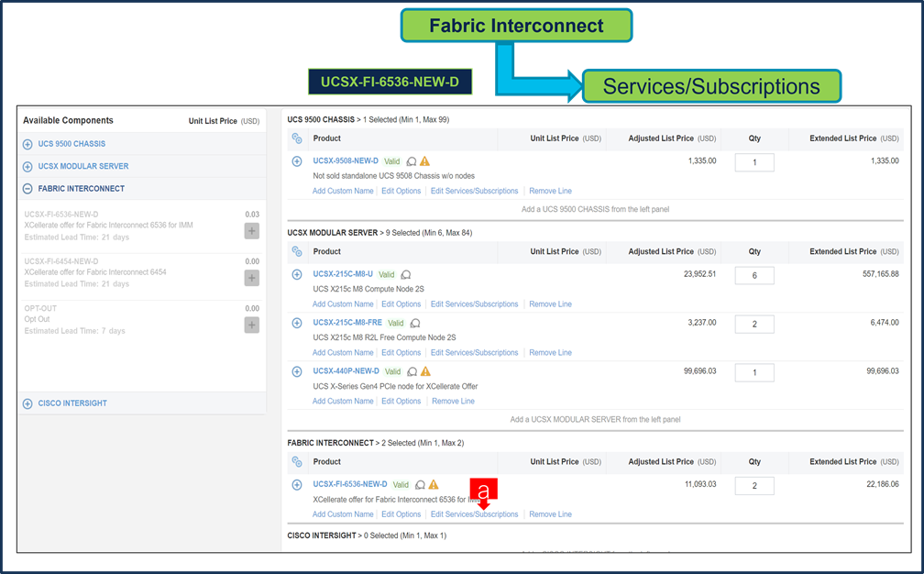Open the UCSX-215C-M8-FRE product link
Viewport: 924px width, 574px height.
(347, 323)
